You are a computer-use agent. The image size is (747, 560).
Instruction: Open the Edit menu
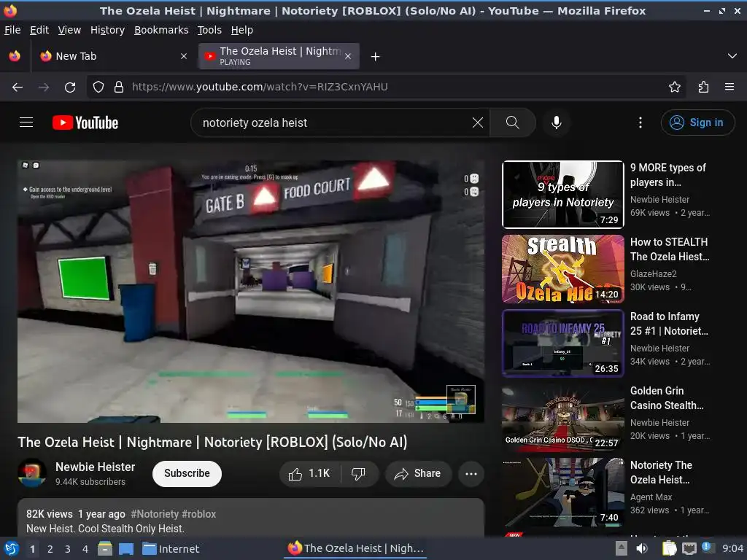click(39, 30)
